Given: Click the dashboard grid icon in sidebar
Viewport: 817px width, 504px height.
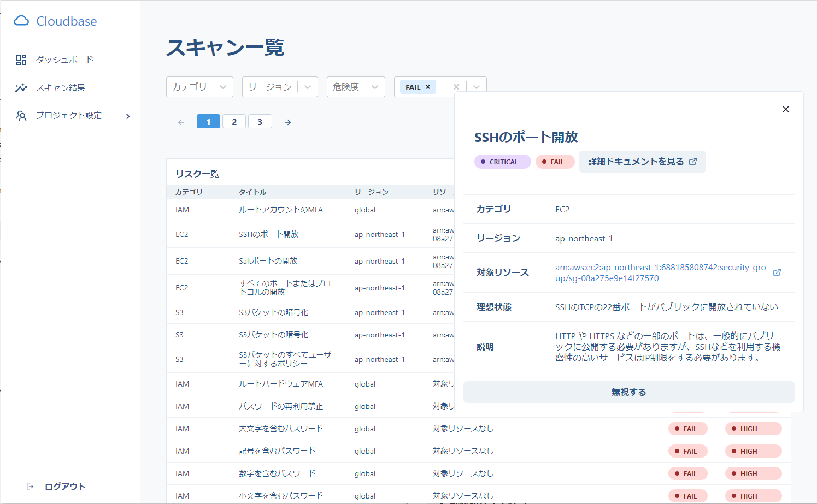Looking at the screenshot, I should pos(21,60).
